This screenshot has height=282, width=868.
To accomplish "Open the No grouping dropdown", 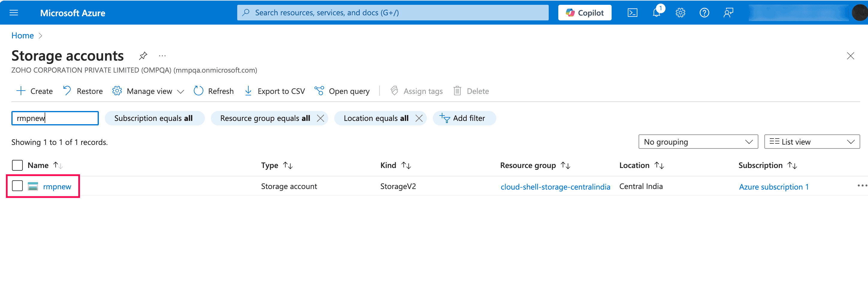I will (698, 142).
